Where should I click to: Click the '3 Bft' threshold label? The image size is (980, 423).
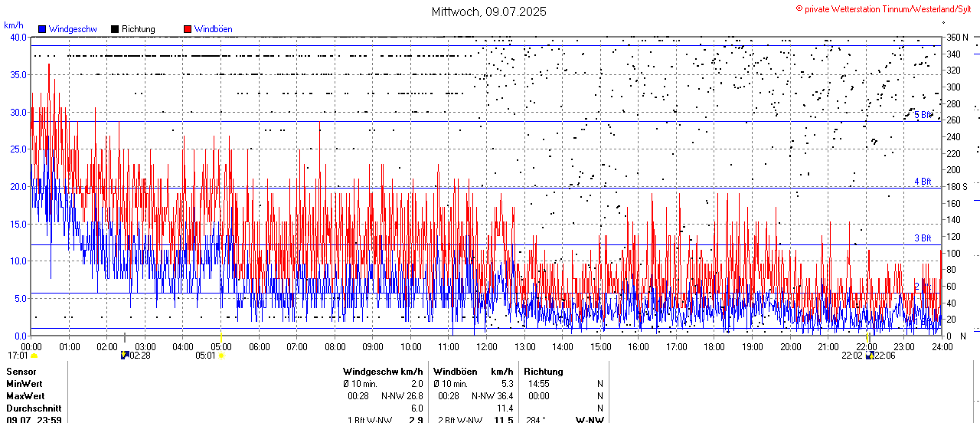[x=923, y=238]
